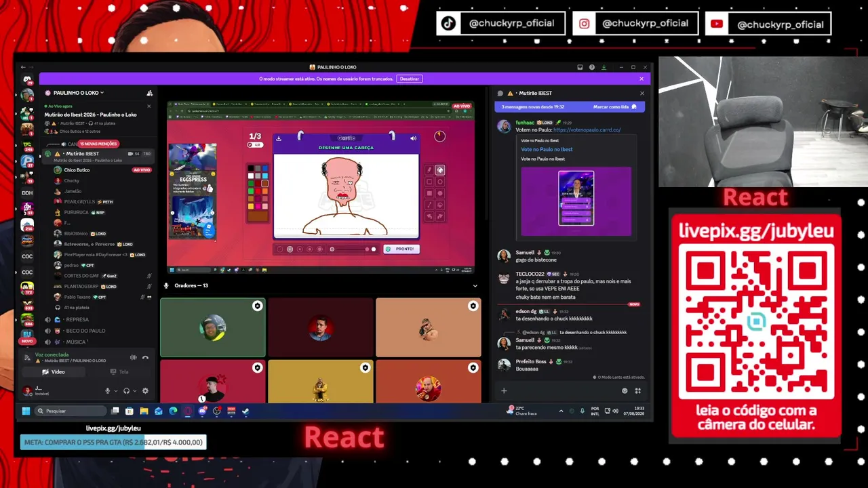
Task: Select empty rectangle tool in Gartic
Action: (429, 182)
